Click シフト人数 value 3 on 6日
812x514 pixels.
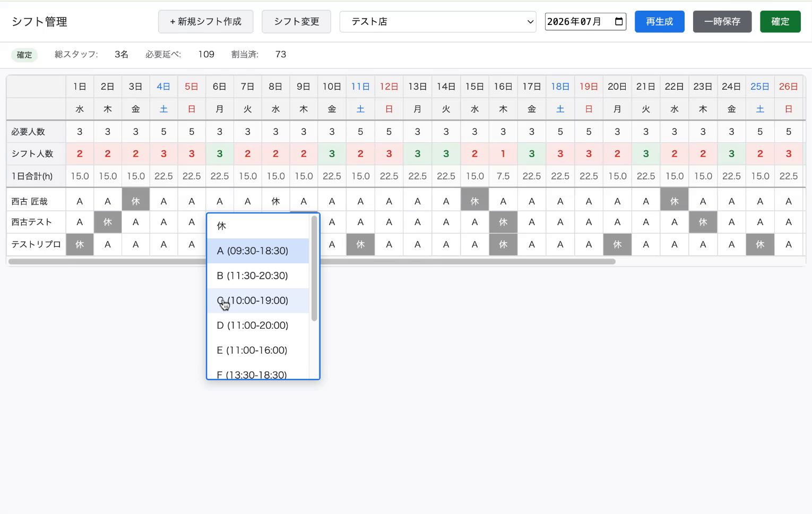pos(220,153)
